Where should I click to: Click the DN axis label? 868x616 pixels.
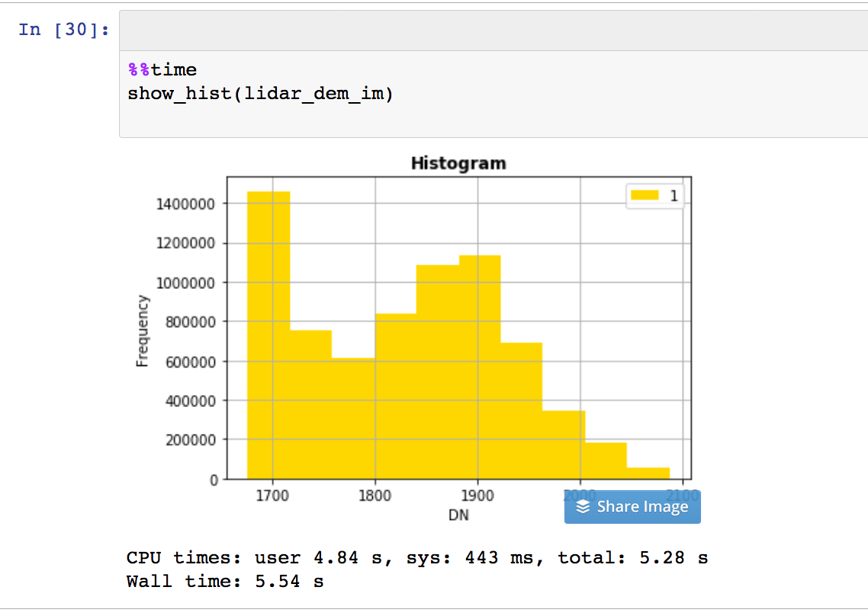pos(459,513)
